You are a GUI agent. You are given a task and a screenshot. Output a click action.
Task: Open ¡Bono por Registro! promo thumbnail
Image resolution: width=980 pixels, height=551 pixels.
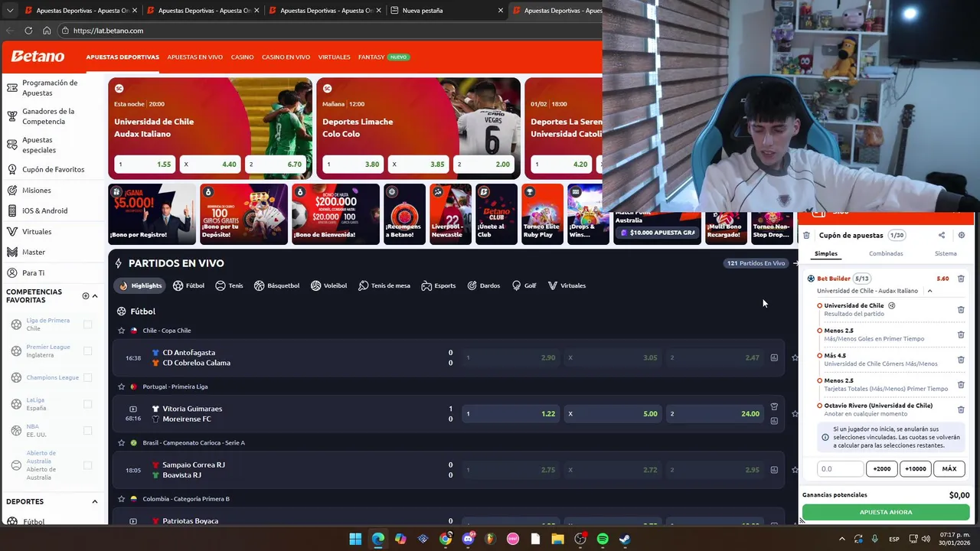[x=152, y=214]
